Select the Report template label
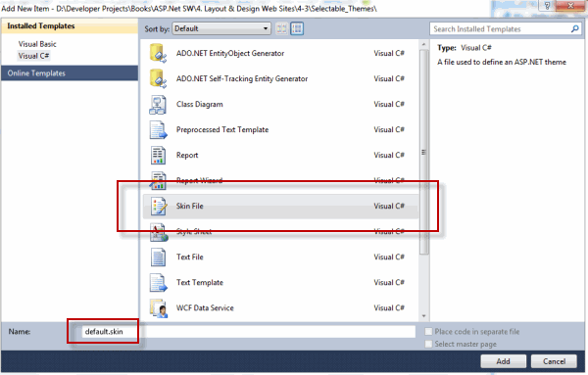The height and width of the screenshot is (375, 588). (x=187, y=155)
